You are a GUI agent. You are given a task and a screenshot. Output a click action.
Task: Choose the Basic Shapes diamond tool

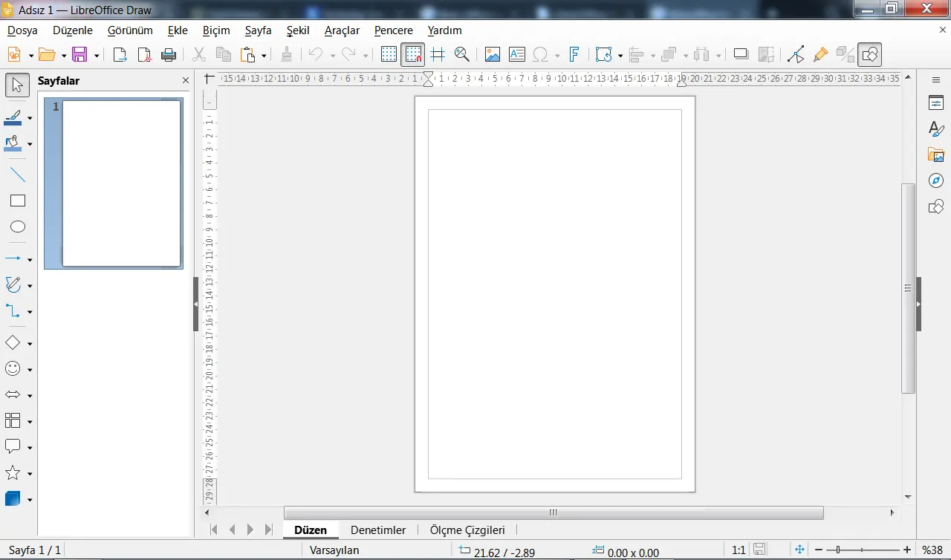13,343
